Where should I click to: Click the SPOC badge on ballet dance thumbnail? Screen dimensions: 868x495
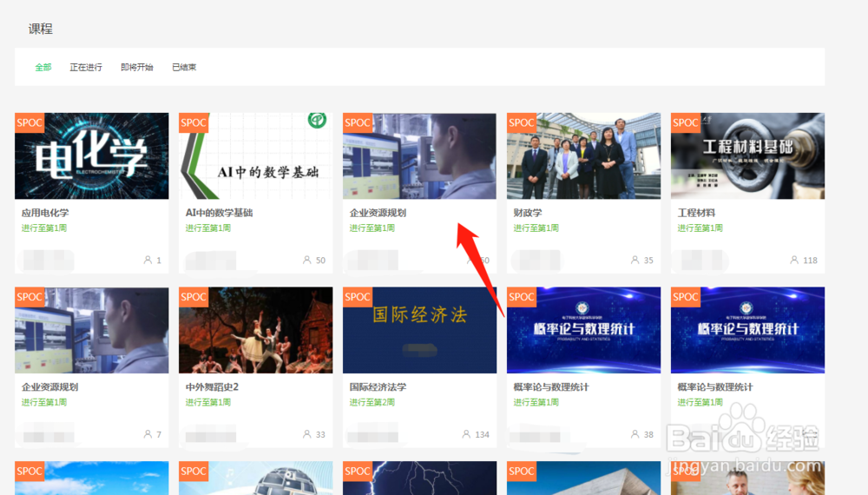[194, 297]
